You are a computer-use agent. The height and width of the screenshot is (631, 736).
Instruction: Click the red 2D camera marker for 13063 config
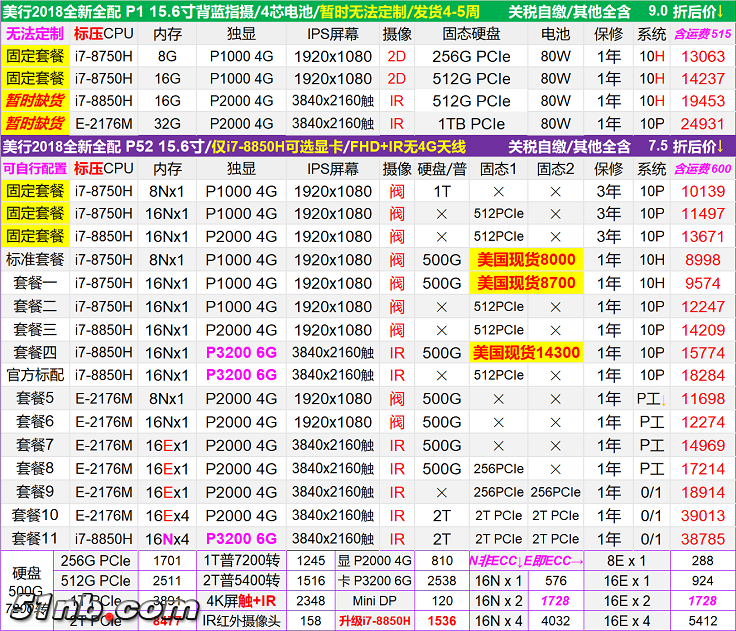[397, 56]
